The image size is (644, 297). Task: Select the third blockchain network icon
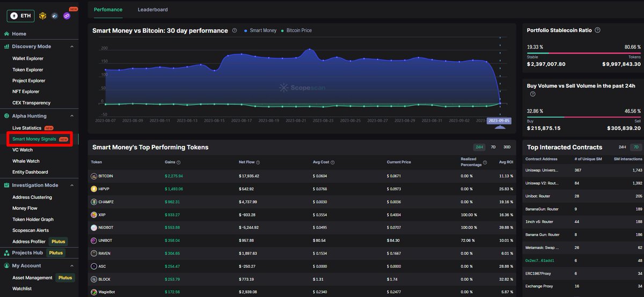coord(55,16)
